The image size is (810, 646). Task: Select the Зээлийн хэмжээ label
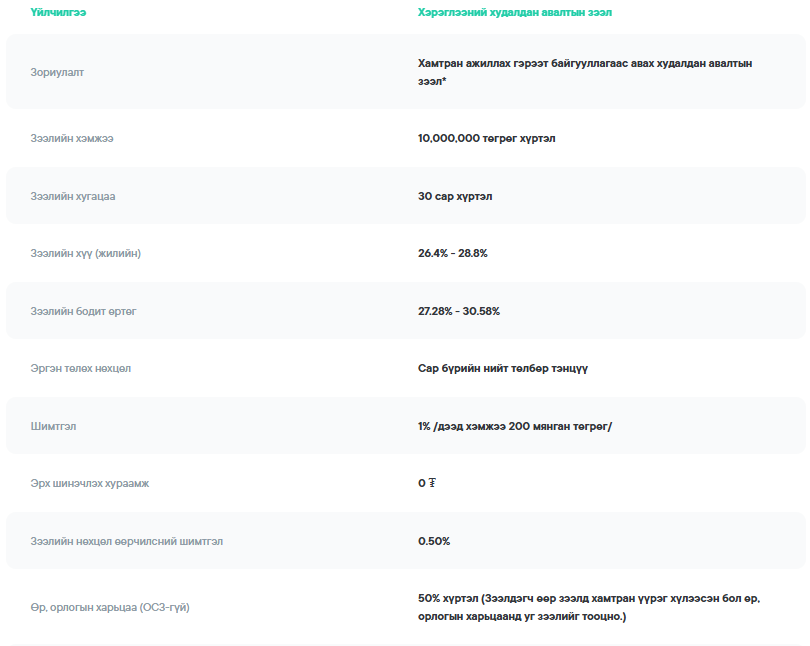pos(72,138)
